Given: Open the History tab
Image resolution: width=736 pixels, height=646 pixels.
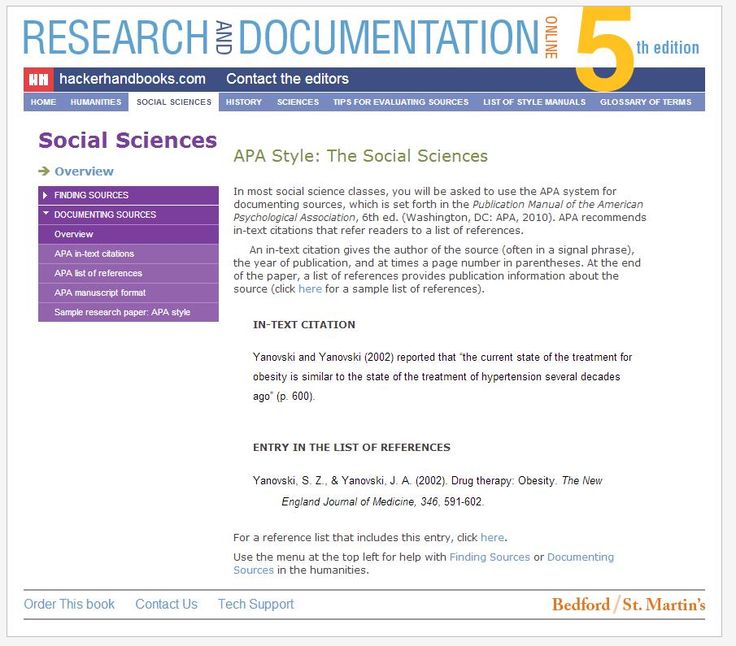Looking at the screenshot, I should [244, 102].
